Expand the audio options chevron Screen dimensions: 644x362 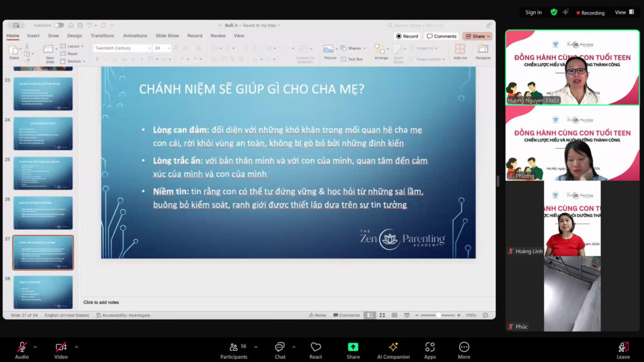click(x=35, y=347)
